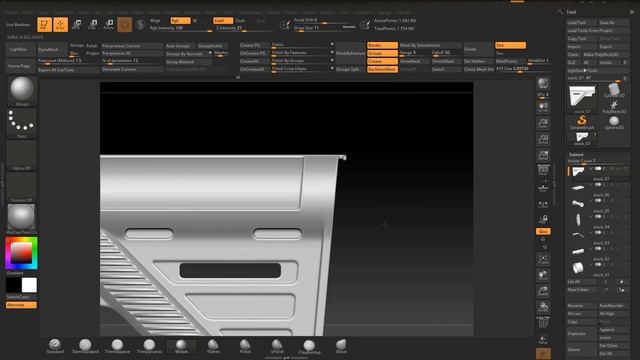Click the Rename subtool button
The width and height of the screenshot is (640, 360).
pyautogui.click(x=581, y=306)
